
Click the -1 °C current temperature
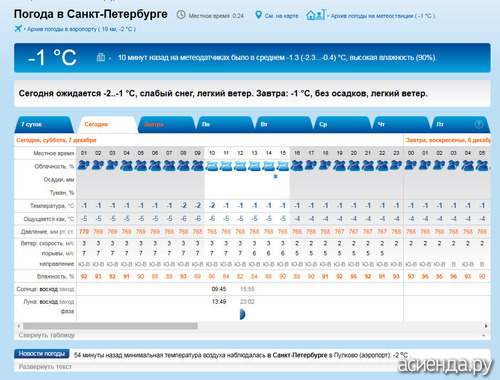[52, 57]
